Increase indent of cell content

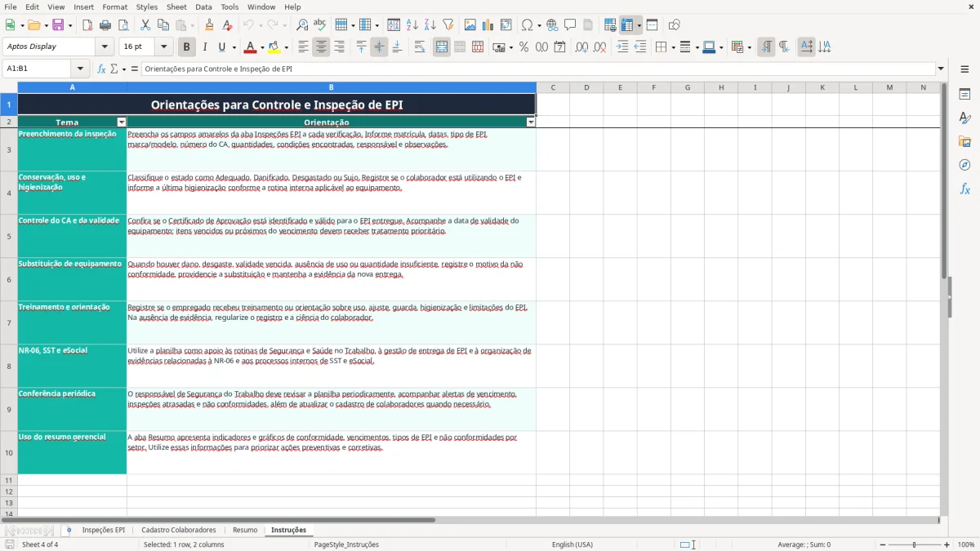click(x=622, y=47)
